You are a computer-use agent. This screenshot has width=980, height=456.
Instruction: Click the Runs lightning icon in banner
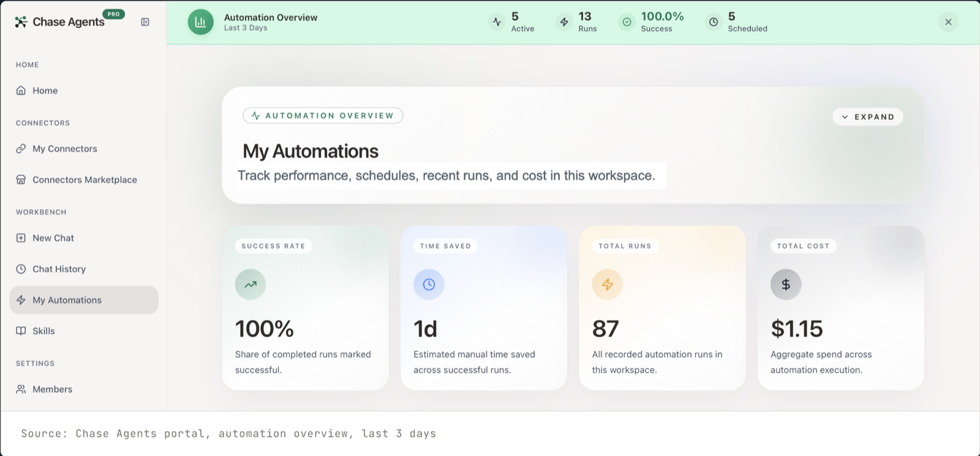pos(564,22)
